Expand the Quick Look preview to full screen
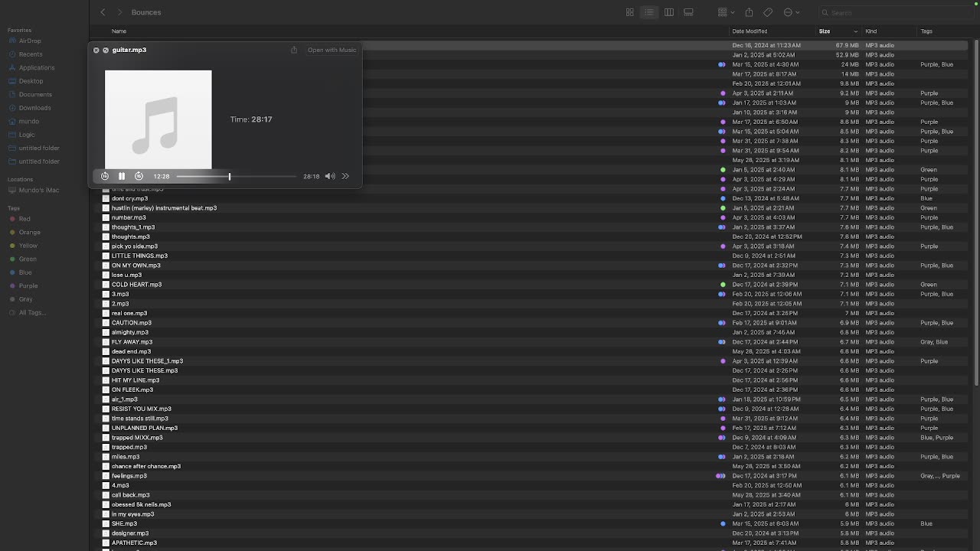The height and width of the screenshot is (551, 980). [x=106, y=50]
